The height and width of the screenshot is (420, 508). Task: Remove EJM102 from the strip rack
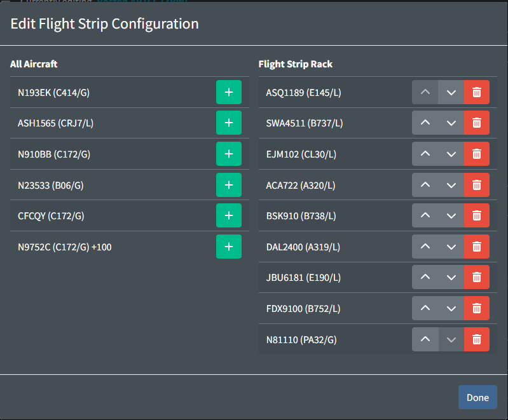pyautogui.click(x=477, y=154)
